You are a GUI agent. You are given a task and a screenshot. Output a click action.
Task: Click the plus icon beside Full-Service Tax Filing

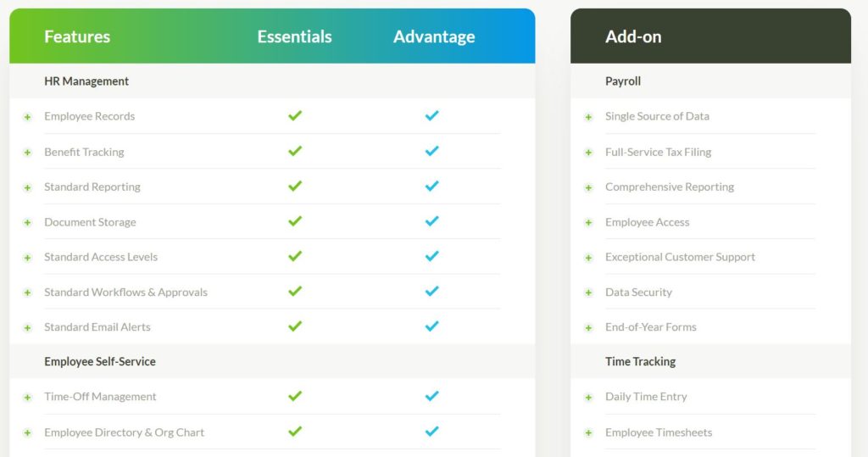pos(588,153)
